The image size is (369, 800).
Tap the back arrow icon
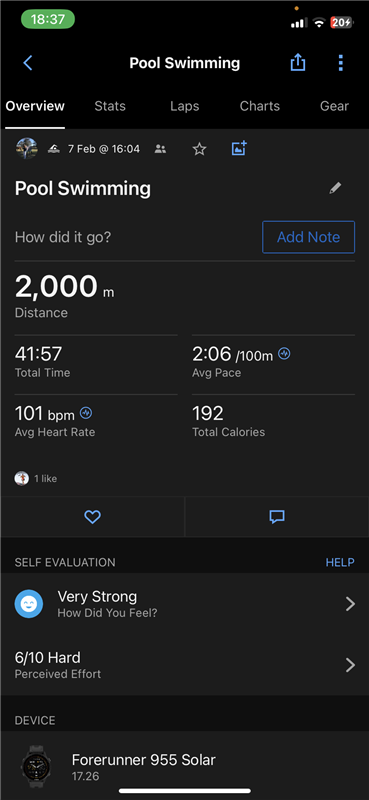pyautogui.click(x=28, y=63)
